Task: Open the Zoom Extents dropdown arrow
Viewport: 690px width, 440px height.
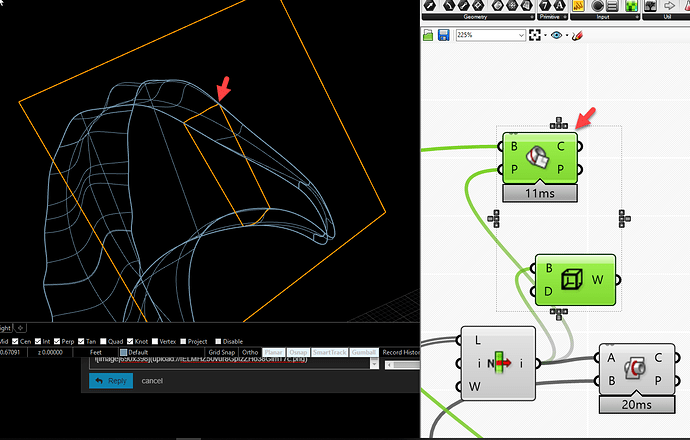Action: [545, 35]
